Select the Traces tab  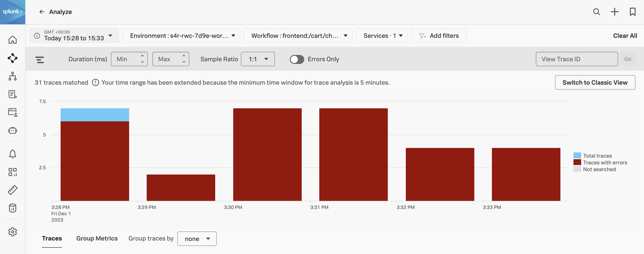[52, 238]
